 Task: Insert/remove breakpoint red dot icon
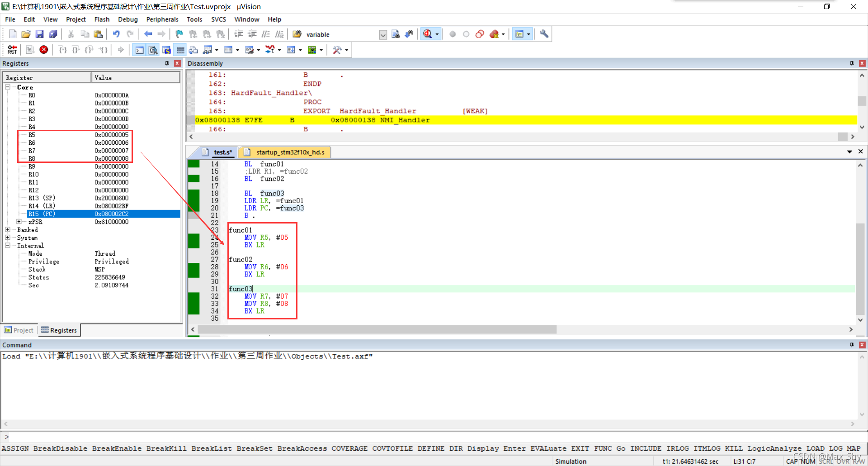453,34
